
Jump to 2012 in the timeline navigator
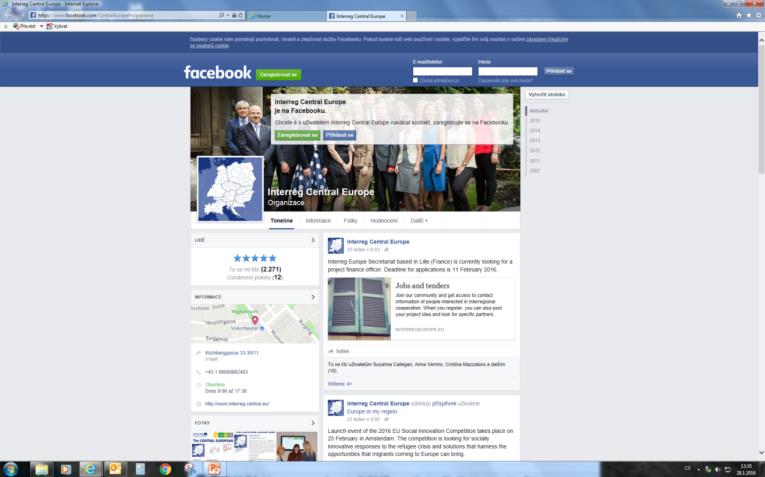535,151
